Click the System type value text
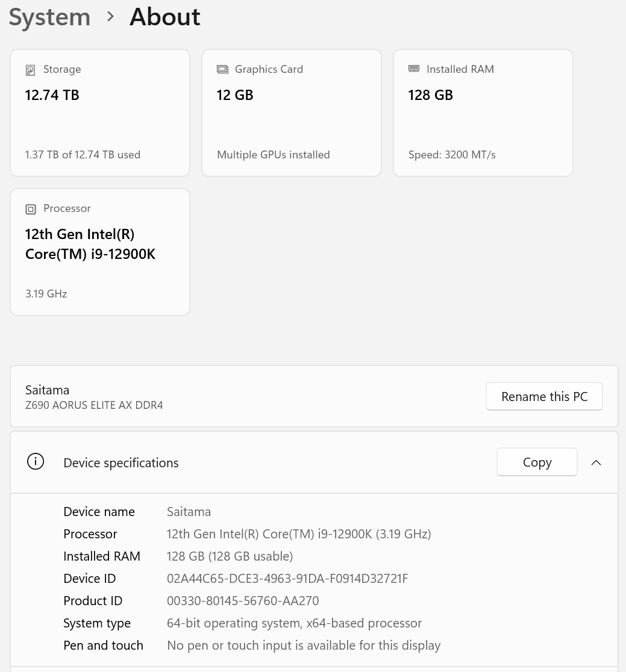The image size is (626, 672). click(294, 623)
